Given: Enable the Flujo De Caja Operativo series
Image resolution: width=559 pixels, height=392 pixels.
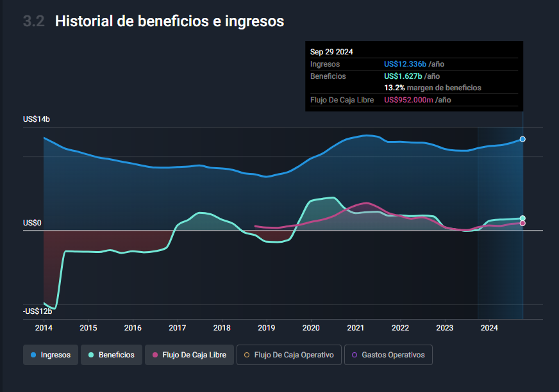Looking at the screenshot, I should pyautogui.click(x=288, y=355).
